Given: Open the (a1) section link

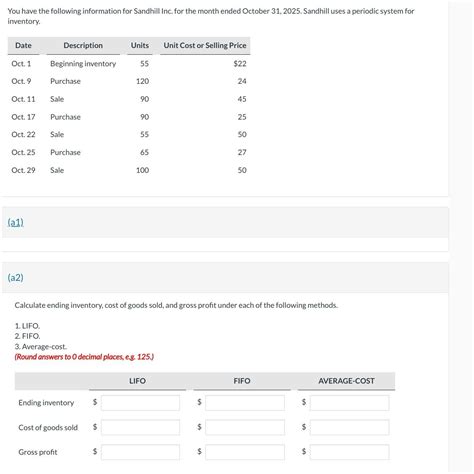Looking at the screenshot, I should tap(15, 223).
